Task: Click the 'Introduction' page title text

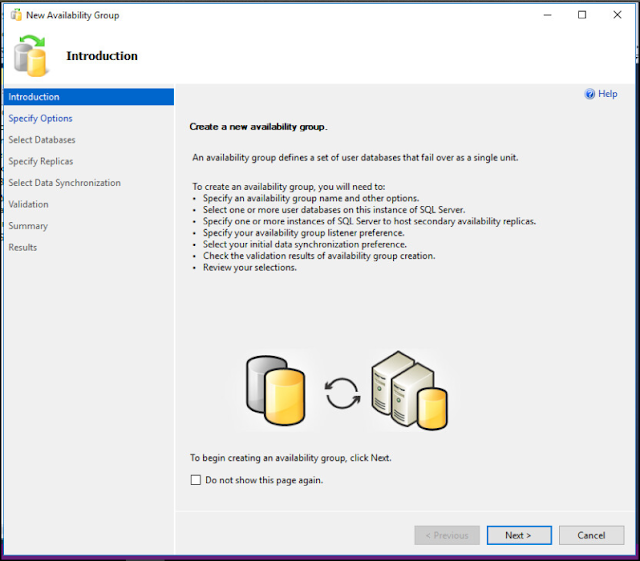Action: click(x=102, y=56)
